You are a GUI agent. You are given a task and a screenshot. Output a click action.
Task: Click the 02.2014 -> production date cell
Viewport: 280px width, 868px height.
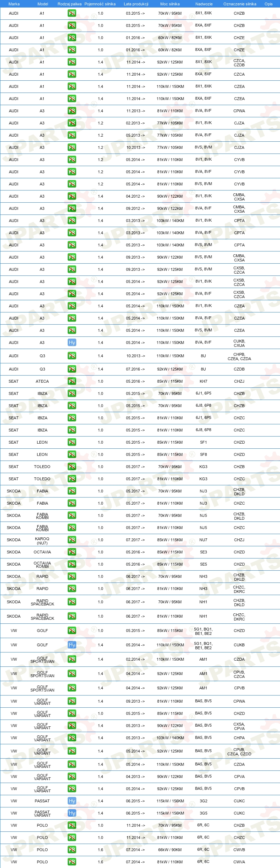pos(135,659)
